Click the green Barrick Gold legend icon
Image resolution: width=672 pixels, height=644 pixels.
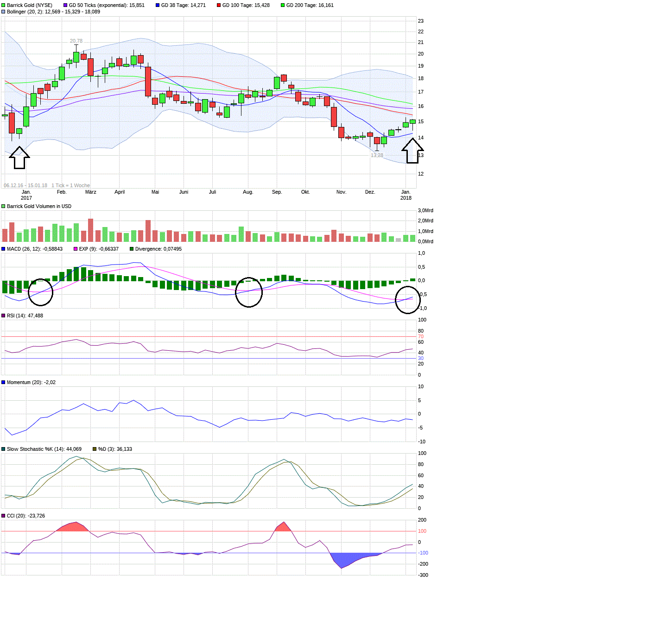coord(4,5)
